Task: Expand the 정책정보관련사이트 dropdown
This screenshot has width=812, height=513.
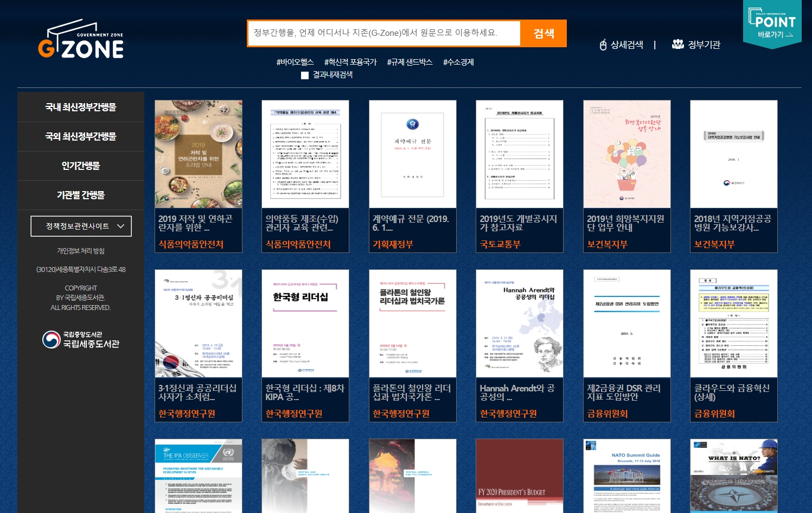Action: click(x=81, y=226)
